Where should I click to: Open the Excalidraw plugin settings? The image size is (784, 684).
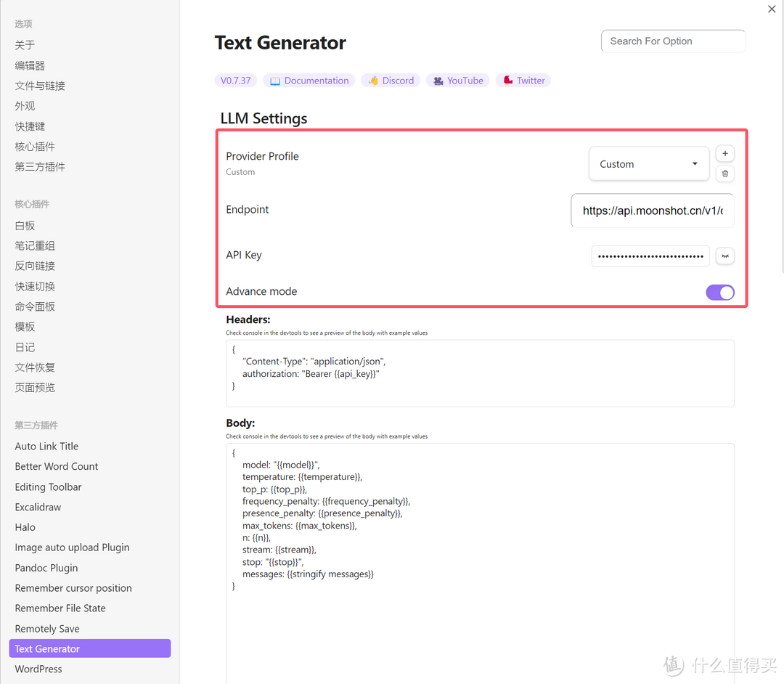(x=38, y=507)
